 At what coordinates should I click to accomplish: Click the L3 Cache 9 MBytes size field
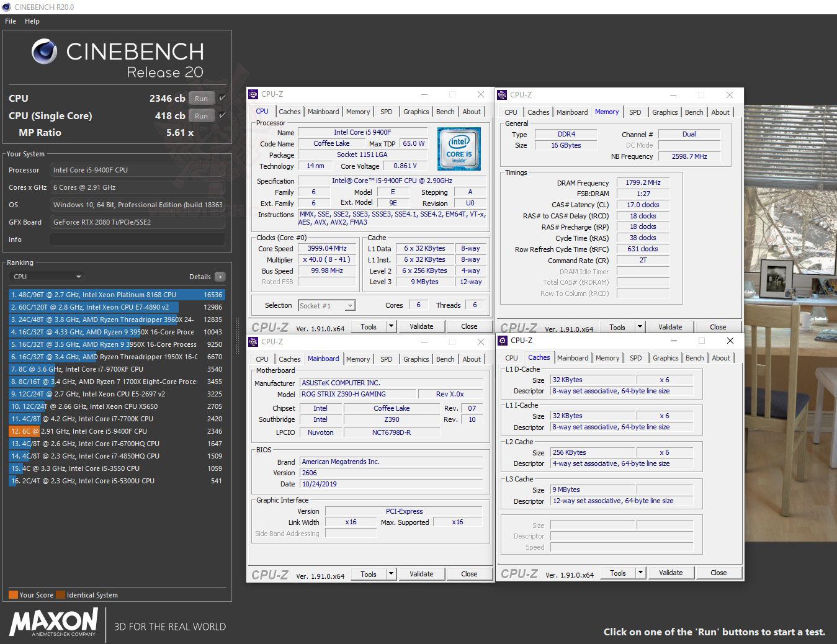point(593,490)
